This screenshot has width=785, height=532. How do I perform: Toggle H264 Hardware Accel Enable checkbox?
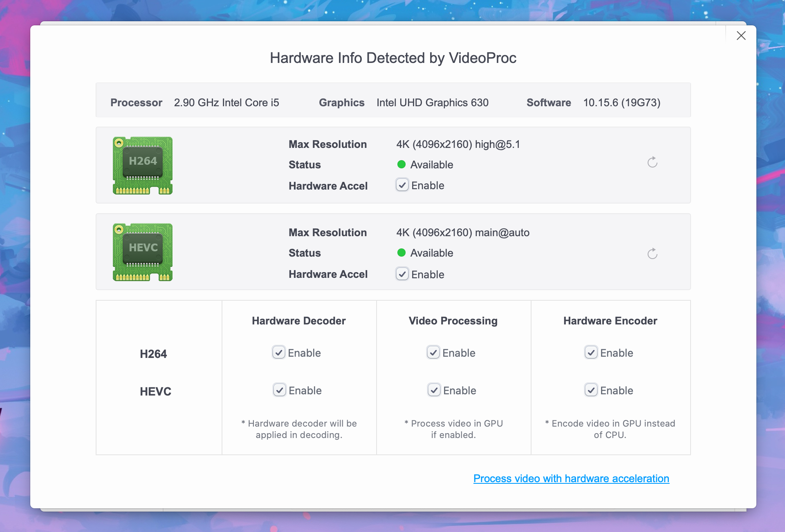[x=402, y=185]
